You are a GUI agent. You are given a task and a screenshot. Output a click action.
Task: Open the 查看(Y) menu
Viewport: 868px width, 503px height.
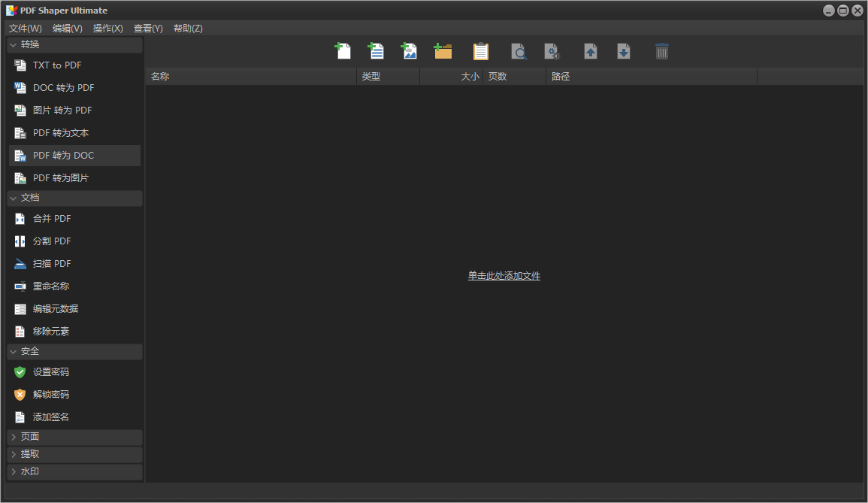point(148,29)
